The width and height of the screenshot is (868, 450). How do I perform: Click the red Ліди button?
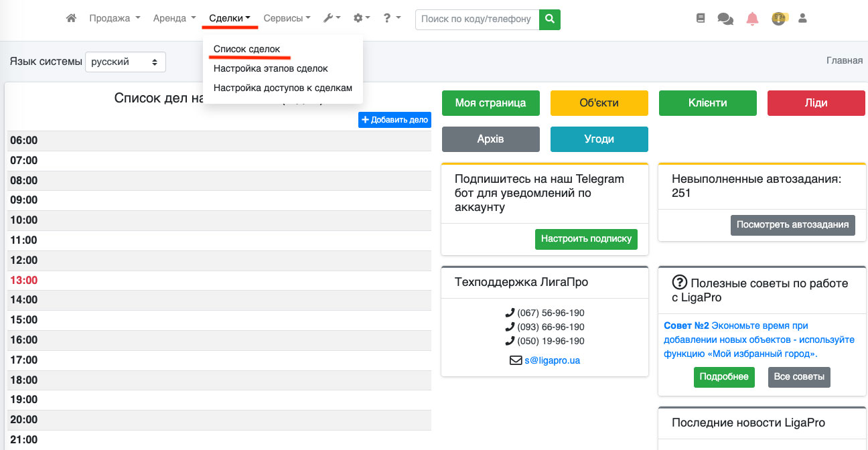tap(816, 103)
